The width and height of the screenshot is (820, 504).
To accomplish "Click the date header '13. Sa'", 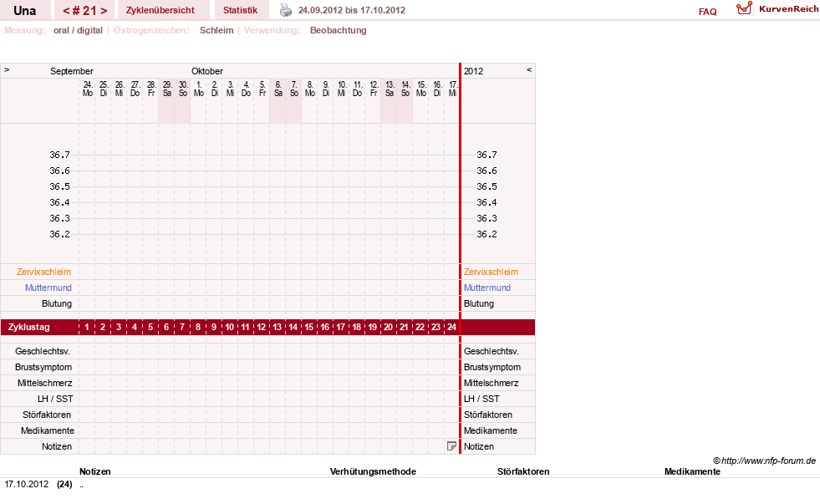I will click(x=389, y=89).
